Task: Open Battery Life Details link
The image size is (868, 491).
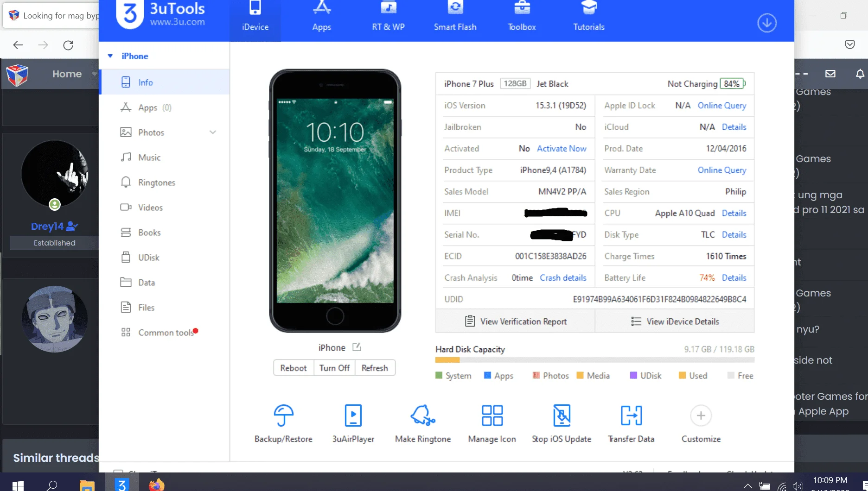Action: pyautogui.click(x=734, y=278)
